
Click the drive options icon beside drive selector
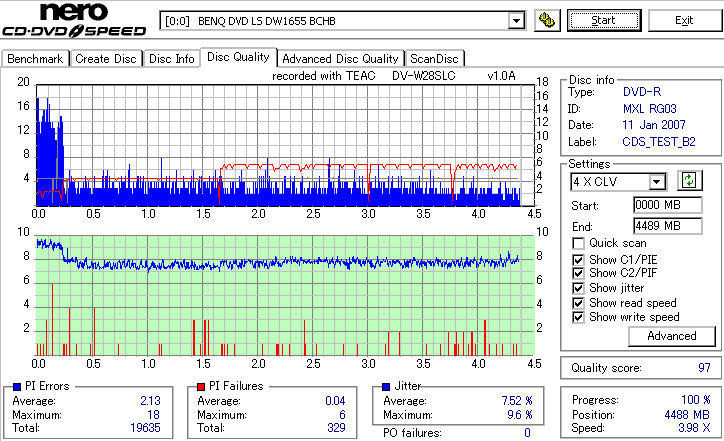(x=545, y=20)
